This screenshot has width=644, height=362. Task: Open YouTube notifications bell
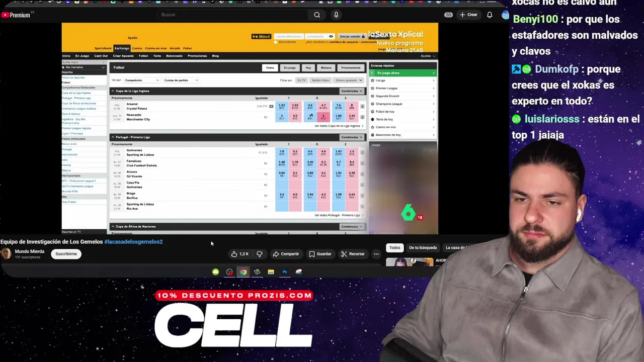point(489,15)
